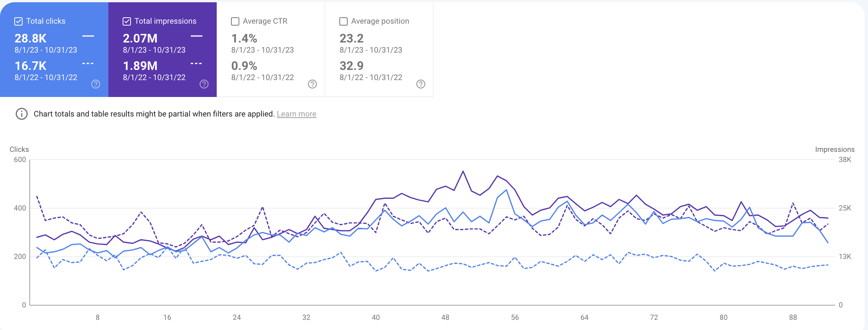Viewport: 868px width, 330px height.
Task: Select the Average position metric card
Action: (379, 49)
